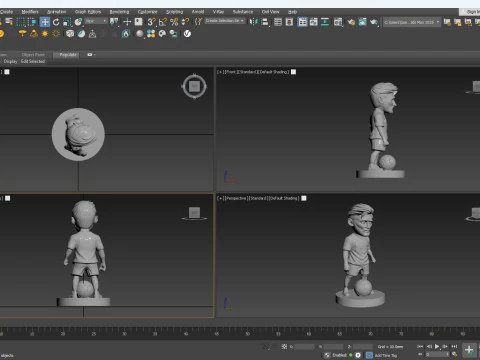Open the Graph Editors menu

(88, 12)
